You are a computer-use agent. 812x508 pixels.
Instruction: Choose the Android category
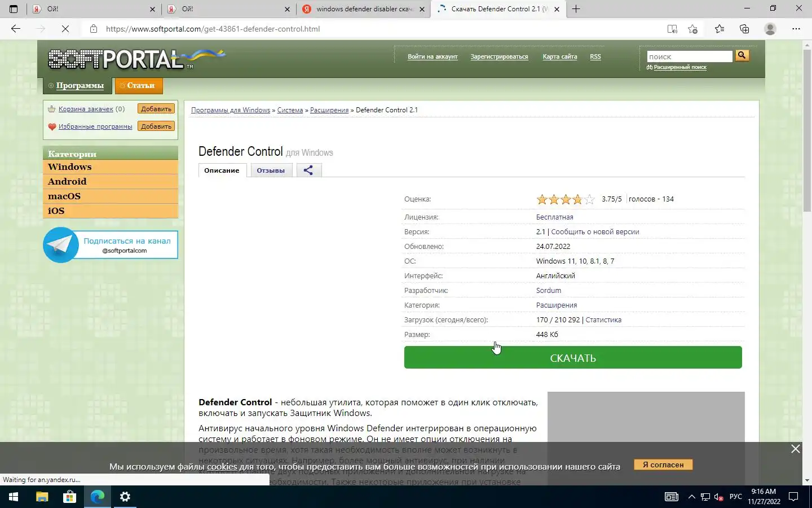tap(111, 182)
